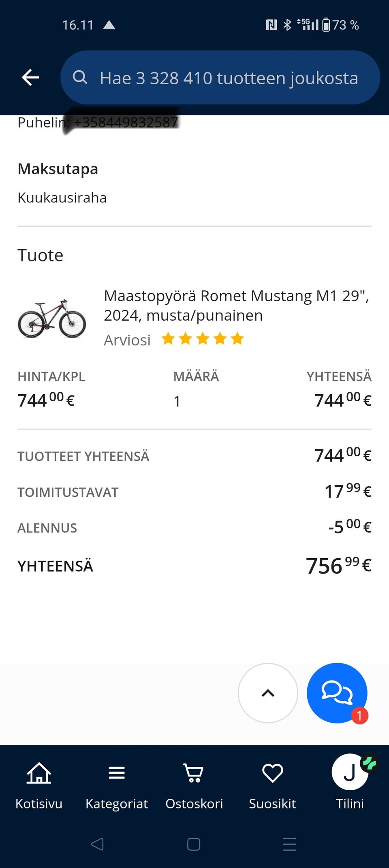Open the chat support bubble
Image resolution: width=389 pixels, height=868 pixels.
[337, 693]
